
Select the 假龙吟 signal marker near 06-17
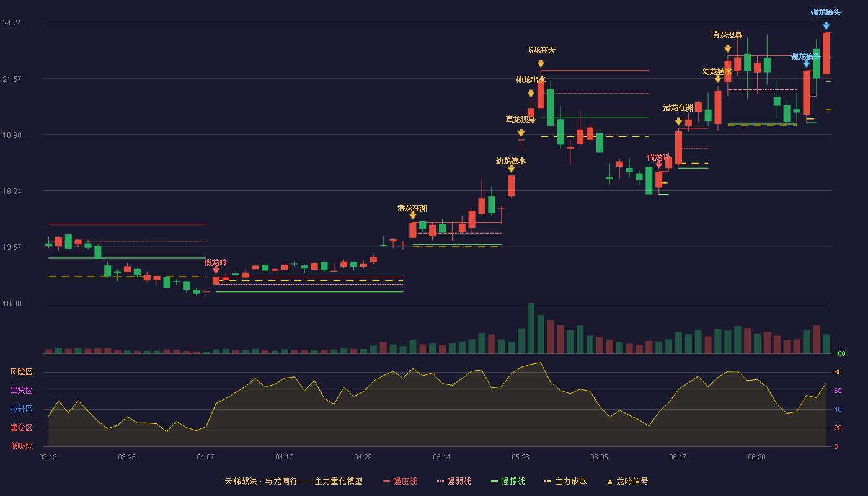click(x=658, y=164)
